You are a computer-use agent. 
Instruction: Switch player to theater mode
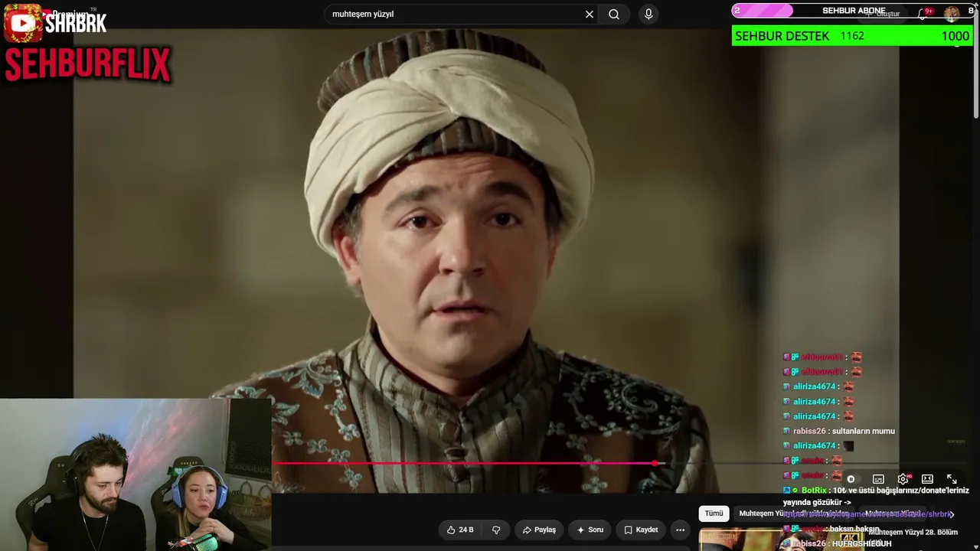pos(927,479)
